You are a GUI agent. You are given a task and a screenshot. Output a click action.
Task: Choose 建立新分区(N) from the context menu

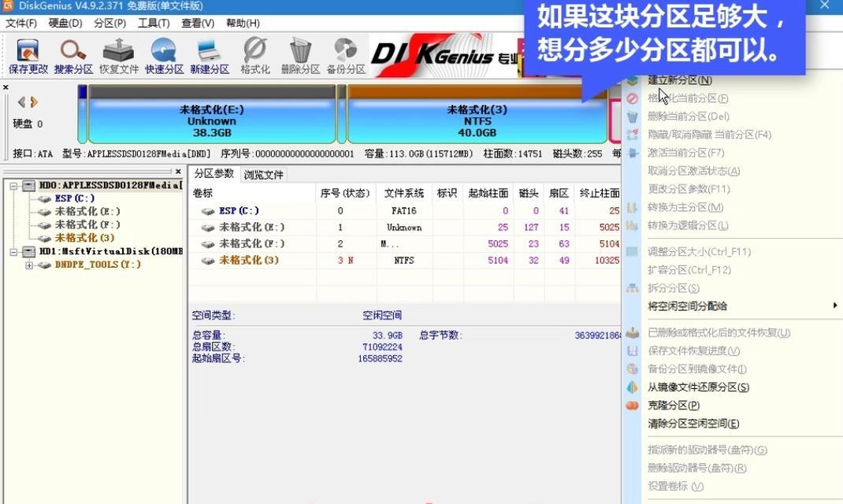tap(680, 80)
